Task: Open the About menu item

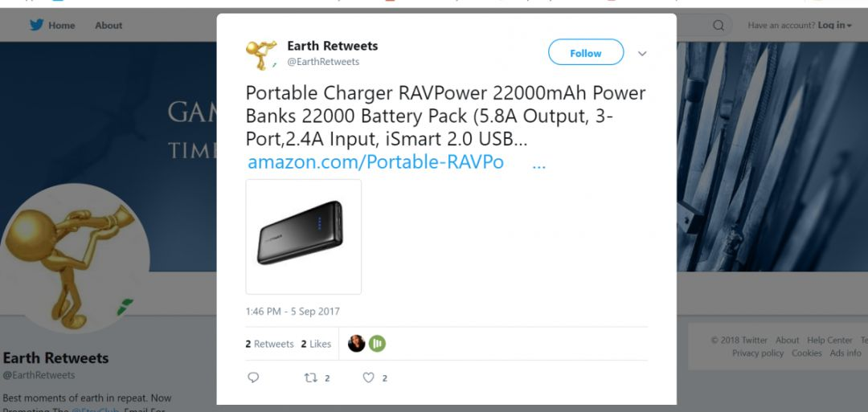Action: tap(108, 26)
